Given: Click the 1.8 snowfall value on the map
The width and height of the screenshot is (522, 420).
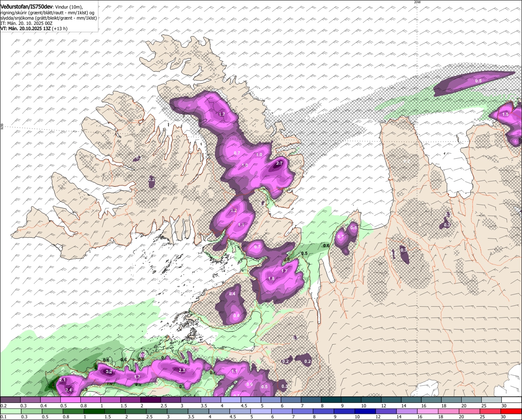Looking at the screenshot, I should coord(271,279).
